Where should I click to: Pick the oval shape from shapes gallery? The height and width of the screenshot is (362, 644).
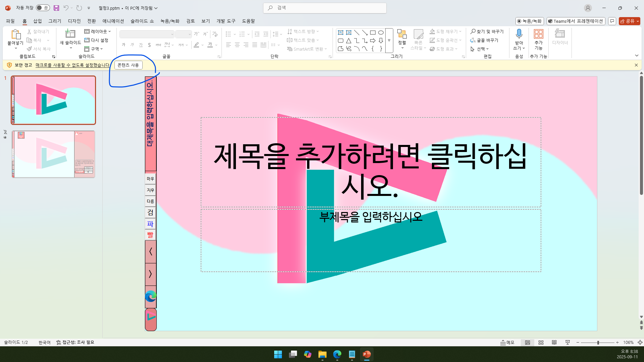(x=381, y=33)
